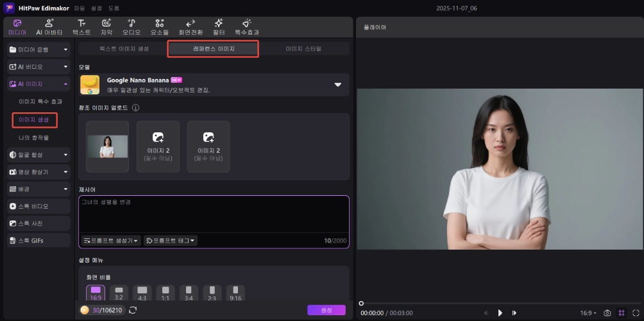The image size is (644, 321).
Task: Open 스톡 사진 in sidebar
Action: click(38, 223)
